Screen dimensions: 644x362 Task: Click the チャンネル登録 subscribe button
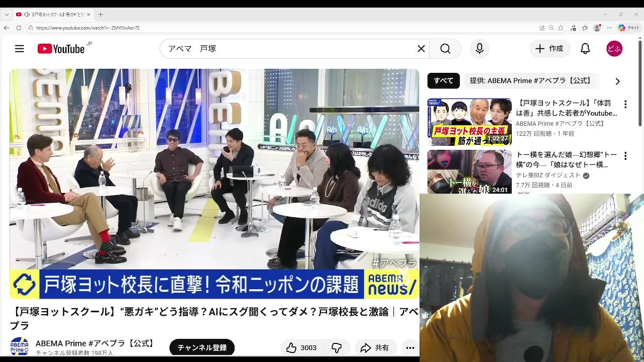click(x=202, y=347)
